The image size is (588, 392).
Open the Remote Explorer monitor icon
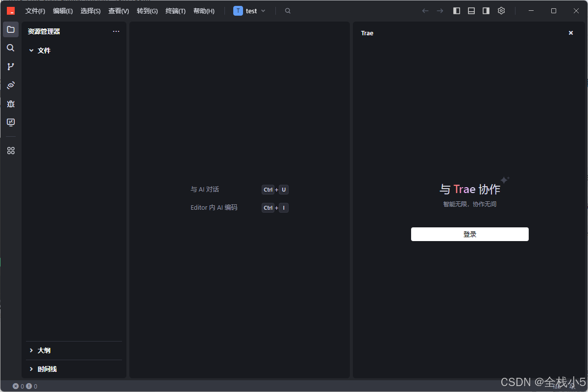tap(11, 122)
